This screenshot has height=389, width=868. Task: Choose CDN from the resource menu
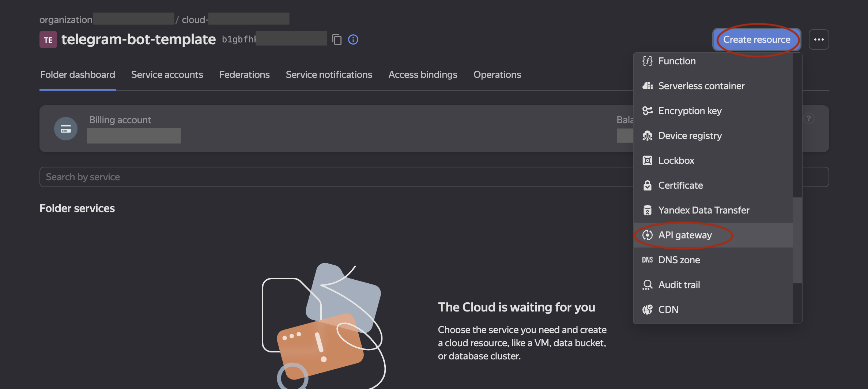713,310
